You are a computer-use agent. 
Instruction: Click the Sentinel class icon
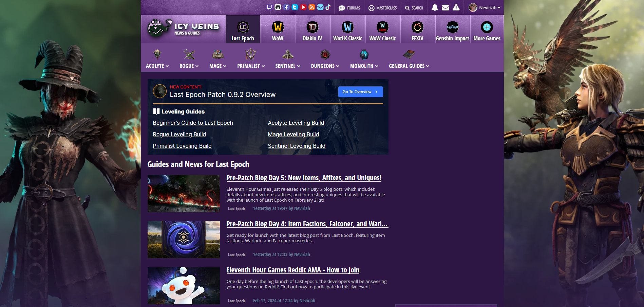click(288, 54)
